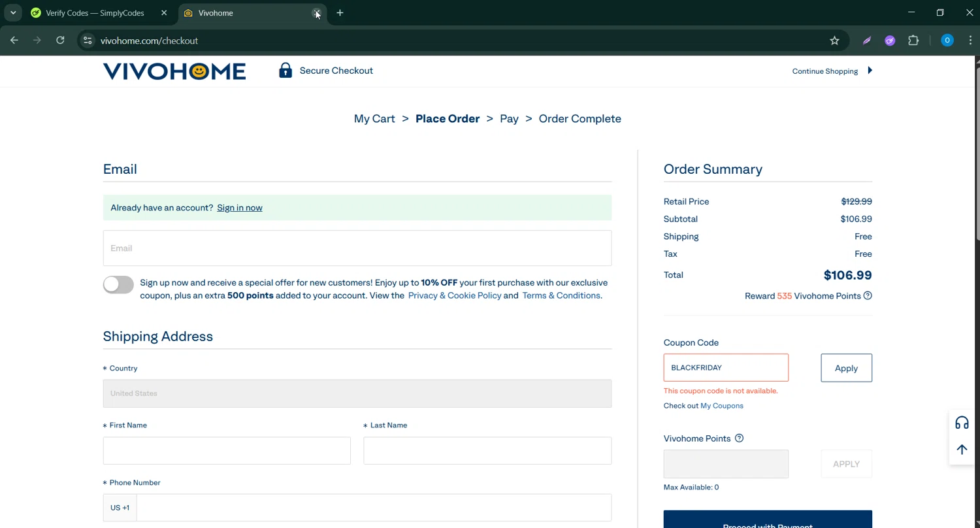Close the Verify Codes SimplyCodes tab
The image size is (980, 528).
pos(164,13)
